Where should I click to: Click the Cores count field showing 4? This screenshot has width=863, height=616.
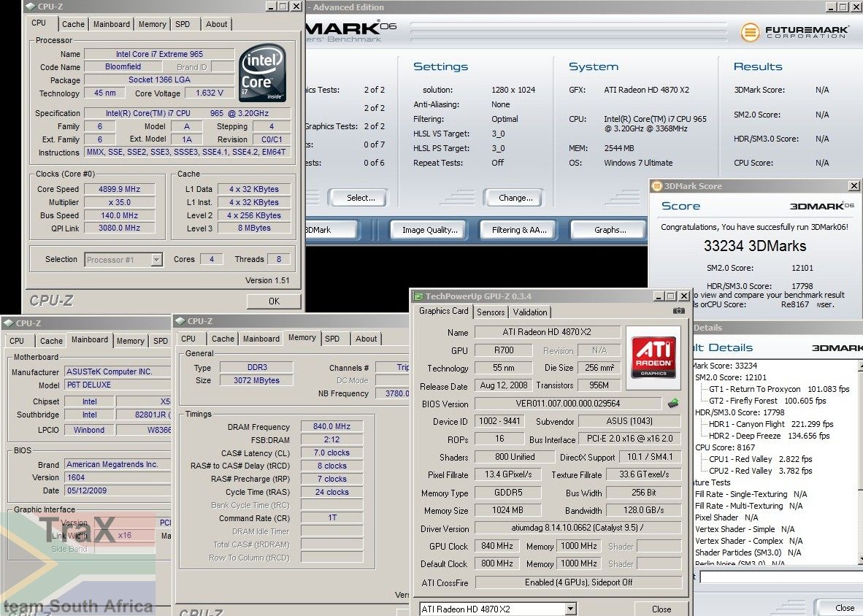211,259
